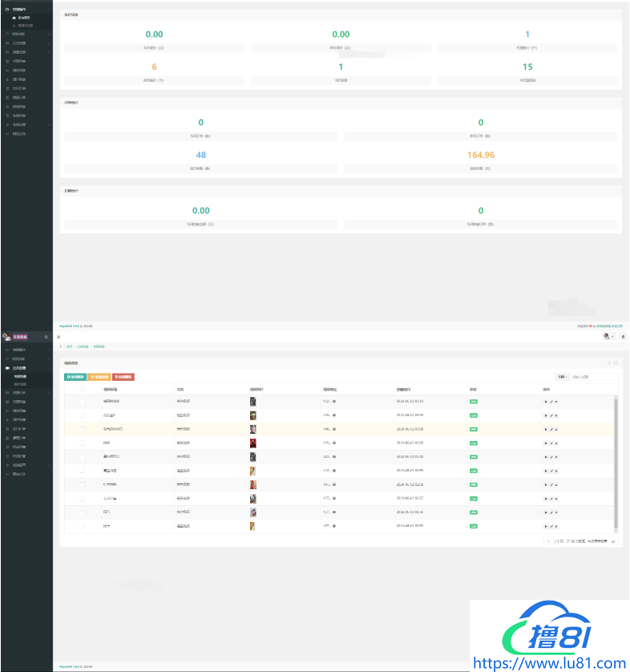Click the search input field above the table
This screenshot has height=672, width=630.
coord(594,376)
